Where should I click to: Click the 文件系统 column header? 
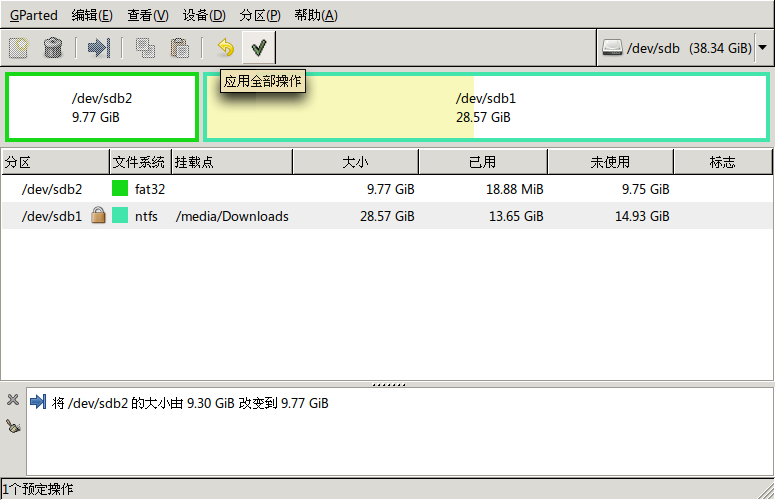click(x=140, y=162)
